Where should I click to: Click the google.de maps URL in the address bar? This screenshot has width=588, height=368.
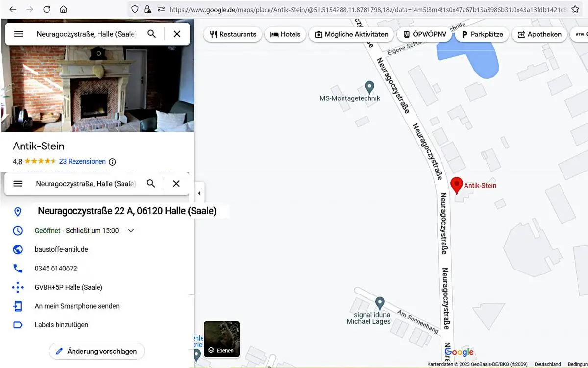tap(368, 9)
